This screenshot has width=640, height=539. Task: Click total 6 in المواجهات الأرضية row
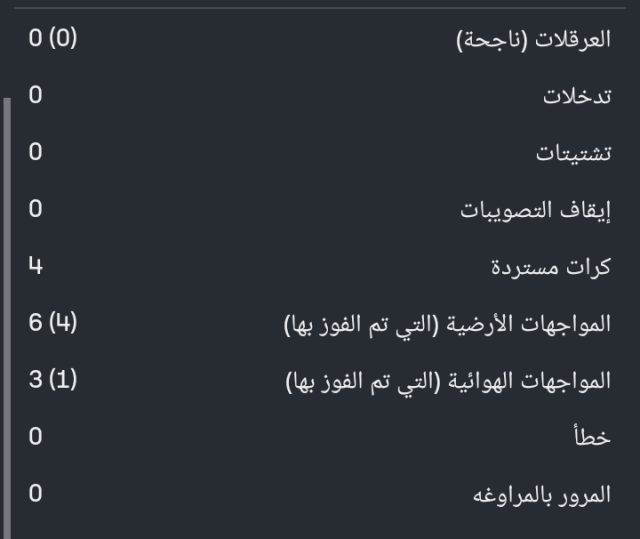35,323
